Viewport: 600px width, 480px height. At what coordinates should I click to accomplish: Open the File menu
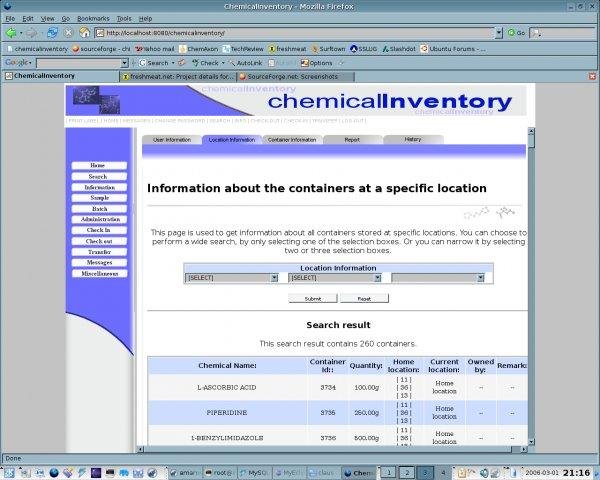pos(10,18)
